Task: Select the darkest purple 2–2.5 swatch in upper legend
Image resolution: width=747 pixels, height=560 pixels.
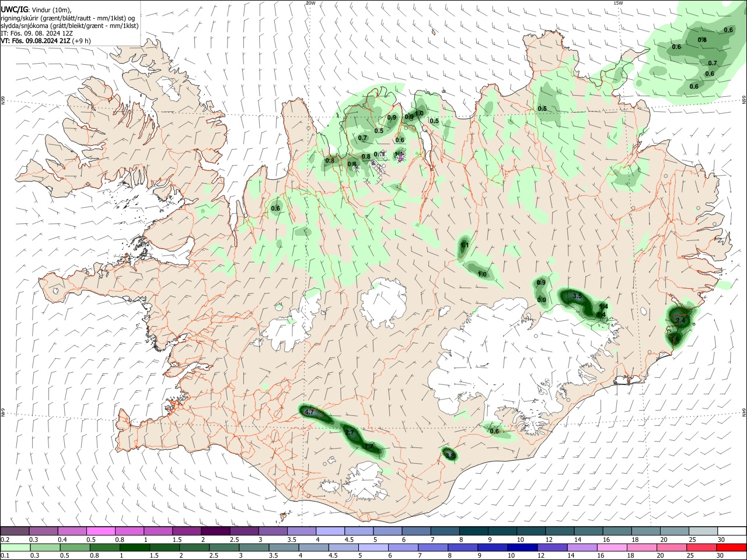Action: 215,531
